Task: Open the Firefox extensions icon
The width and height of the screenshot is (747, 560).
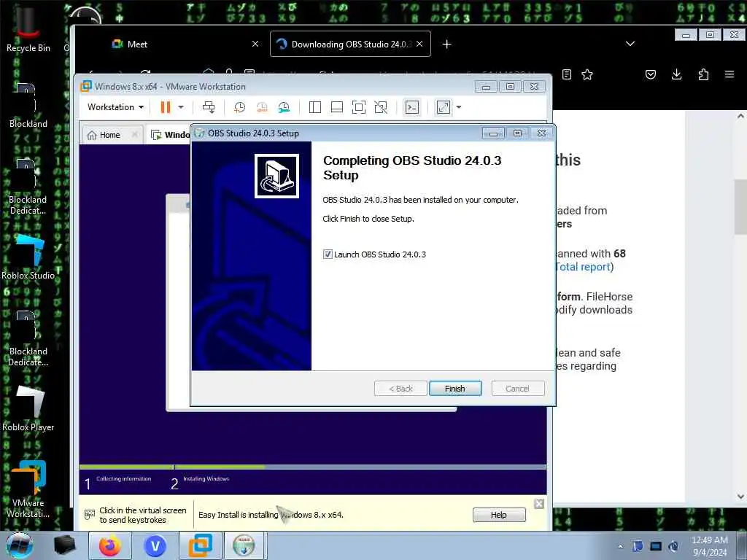Action: [703, 74]
